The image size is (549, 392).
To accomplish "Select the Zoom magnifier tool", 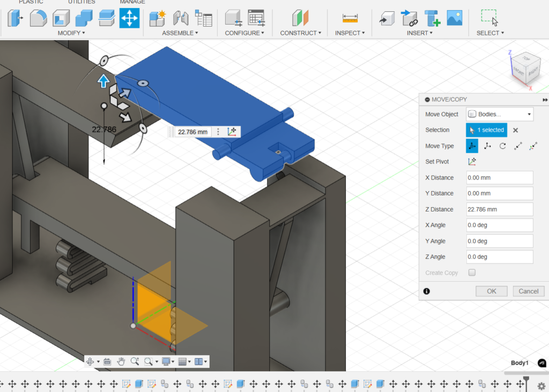I will click(135, 361).
